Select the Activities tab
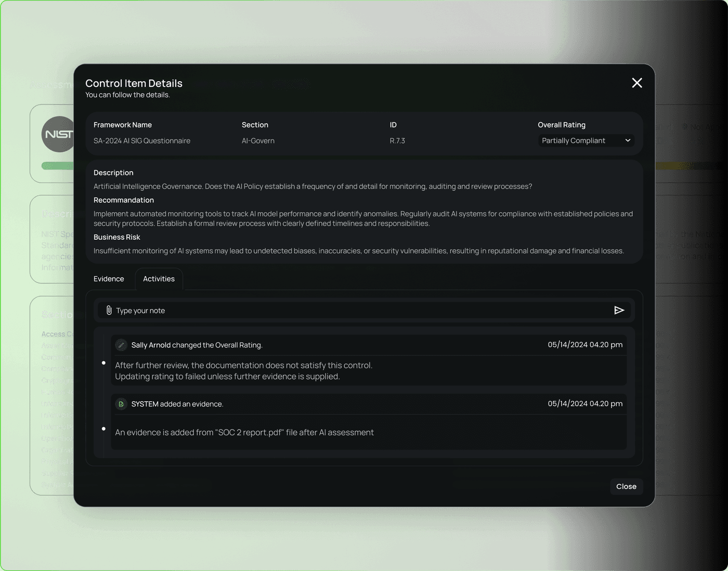The width and height of the screenshot is (728, 571). 159,279
